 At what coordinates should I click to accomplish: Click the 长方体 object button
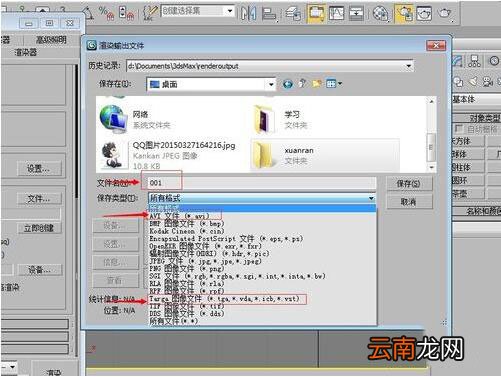(x=468, y=141)
